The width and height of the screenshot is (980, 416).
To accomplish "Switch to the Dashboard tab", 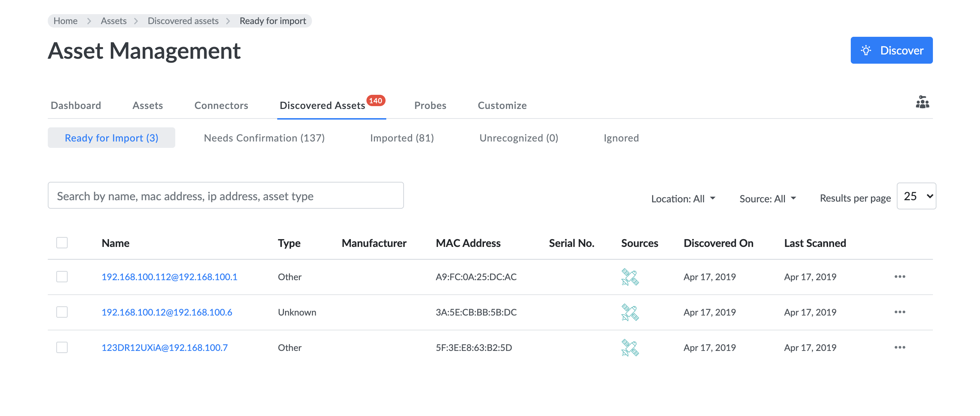I will [x=76, y=105].
